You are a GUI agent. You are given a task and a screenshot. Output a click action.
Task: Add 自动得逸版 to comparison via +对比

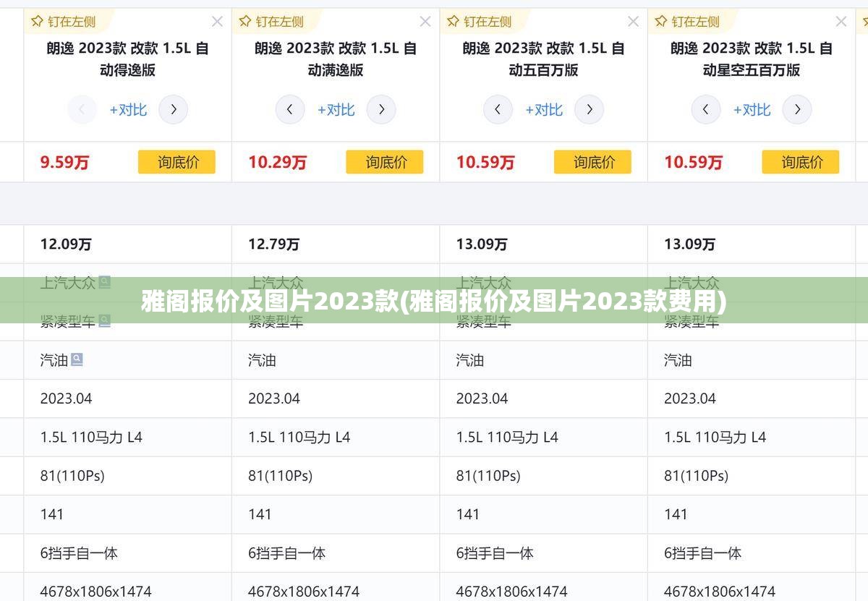click(128, 110)
